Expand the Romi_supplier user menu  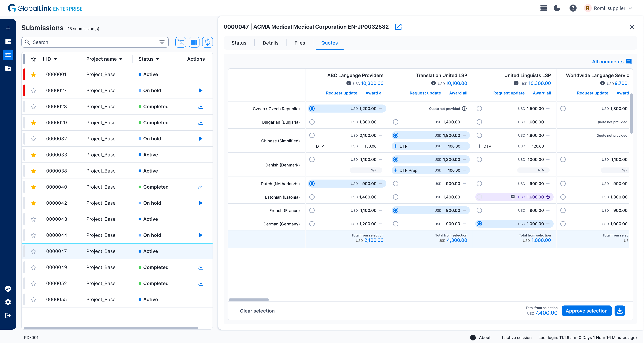pos(630,8)
